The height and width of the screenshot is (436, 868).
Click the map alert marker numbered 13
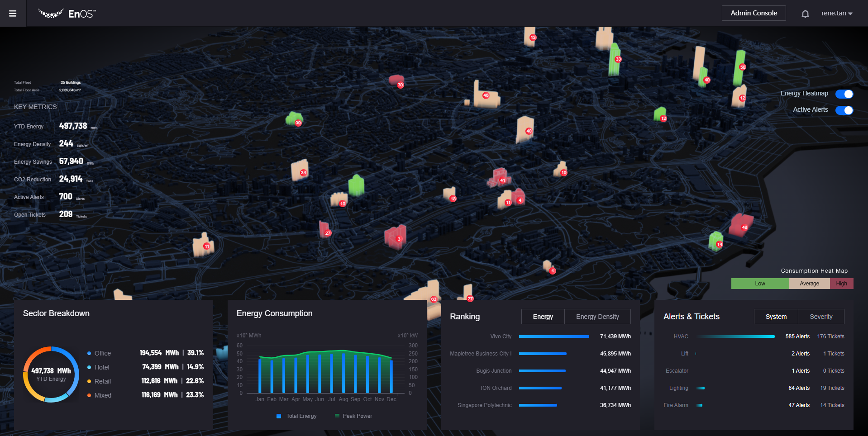(533, 38)
